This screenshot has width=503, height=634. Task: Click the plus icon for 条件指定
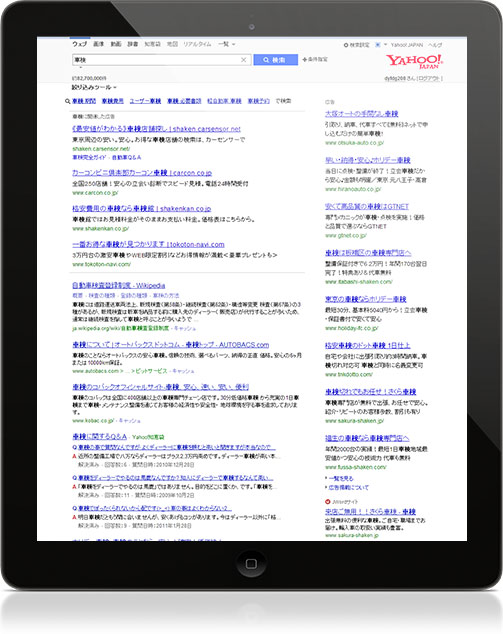tap(304, 59)
